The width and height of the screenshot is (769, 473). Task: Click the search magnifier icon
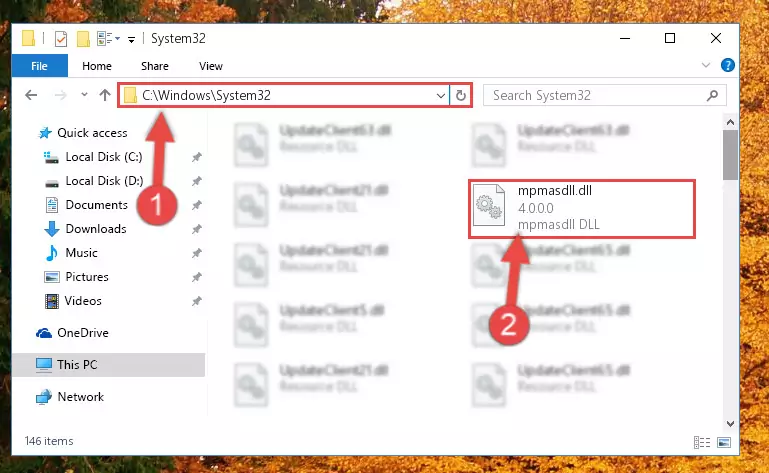click(x=712, y=95)
